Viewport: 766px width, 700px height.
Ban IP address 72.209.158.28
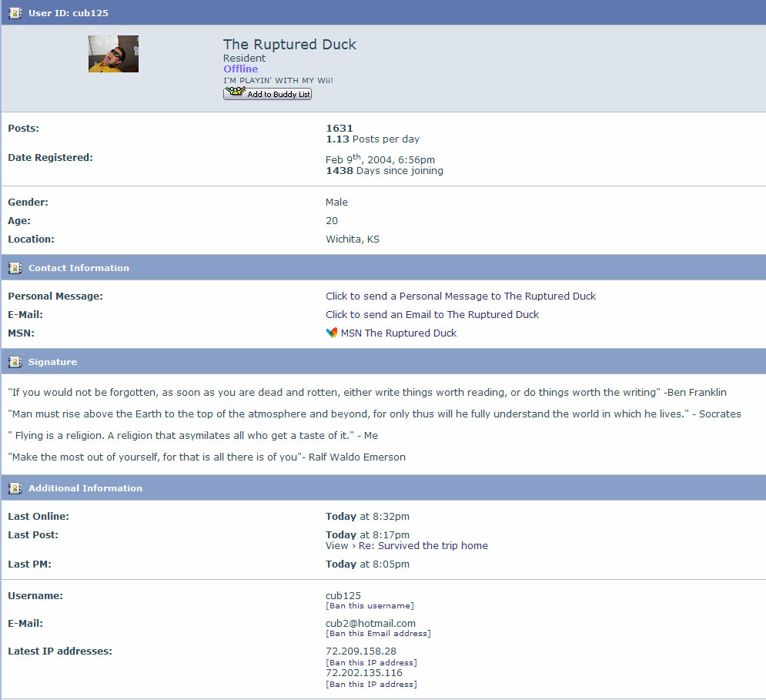tap(371, 663)
